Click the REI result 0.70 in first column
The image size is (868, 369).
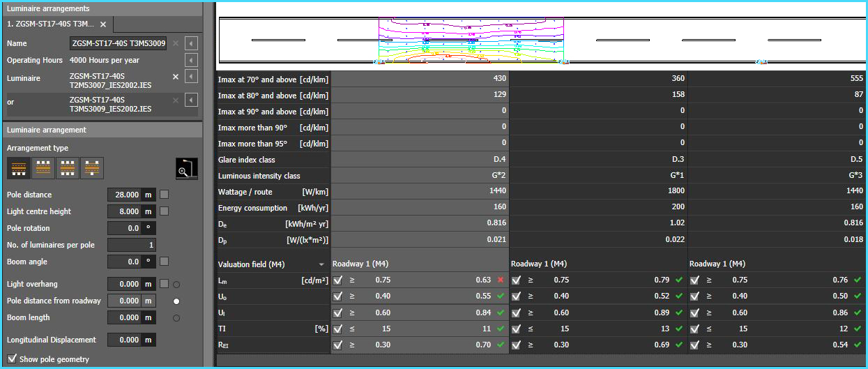pyautogui.click(x=483, y=345)
